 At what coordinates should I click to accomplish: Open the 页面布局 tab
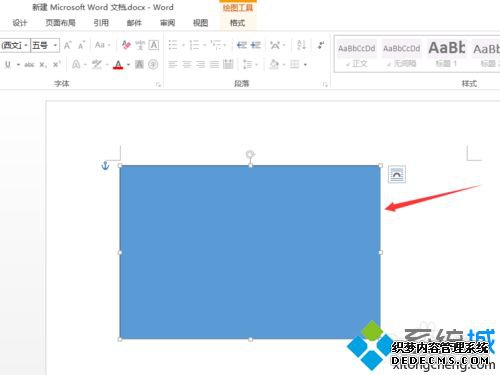tap(60, 23)
